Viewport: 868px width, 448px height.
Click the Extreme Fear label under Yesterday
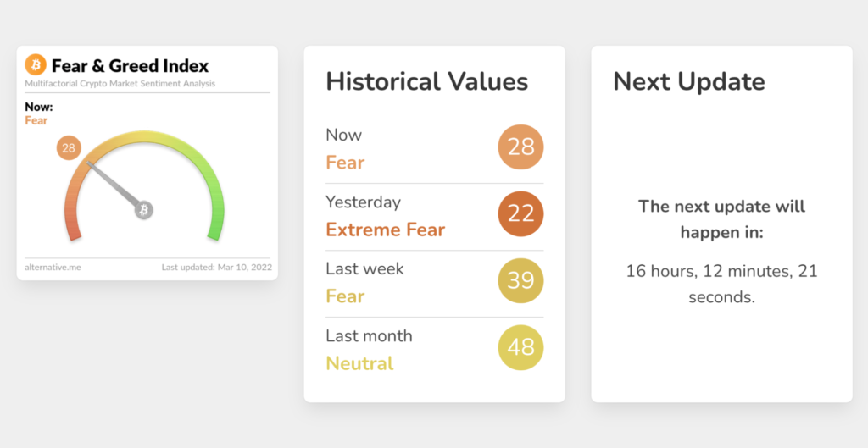point(386,230)
